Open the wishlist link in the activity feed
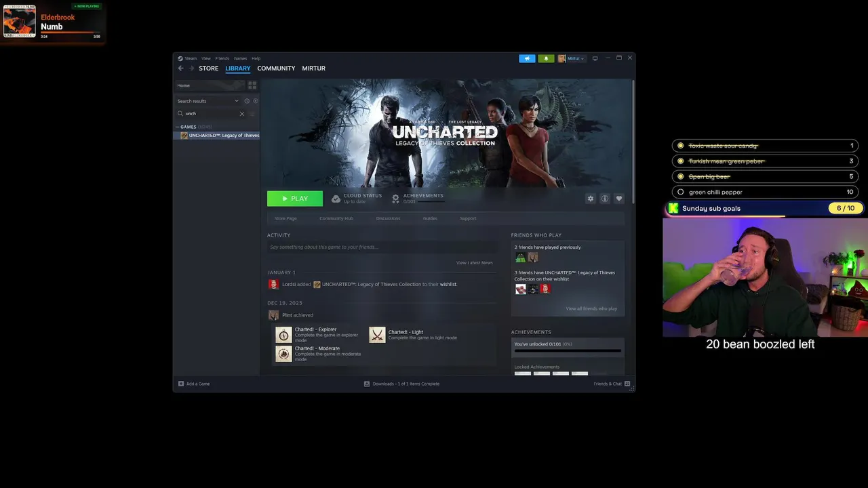The height and width of the screenshot is (488, 868). [448, 285]
